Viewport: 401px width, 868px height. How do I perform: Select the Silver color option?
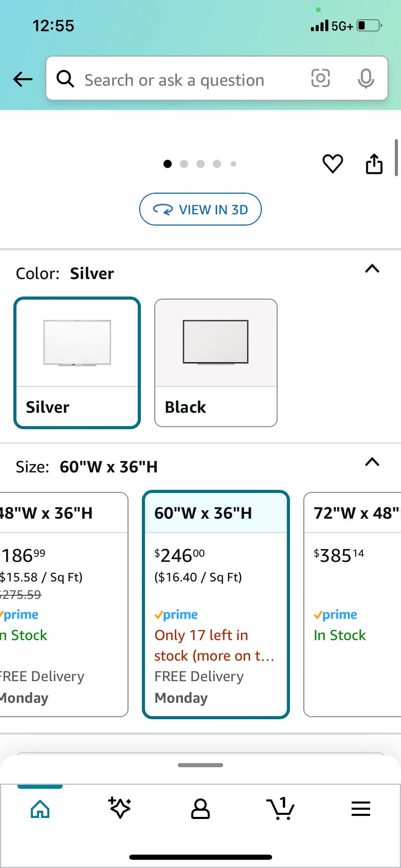pyautogui.click(x=77, y=362)
